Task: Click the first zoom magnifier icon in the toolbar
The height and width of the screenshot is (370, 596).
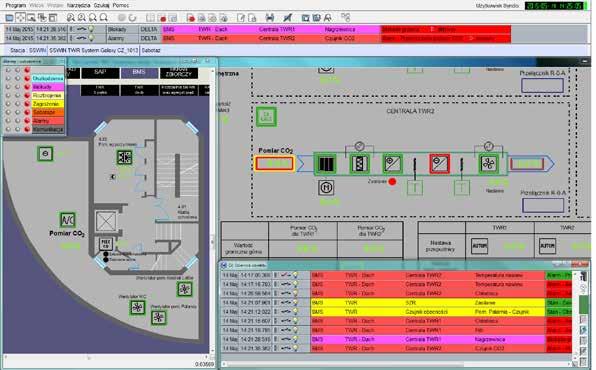Action: click(71, 17)
